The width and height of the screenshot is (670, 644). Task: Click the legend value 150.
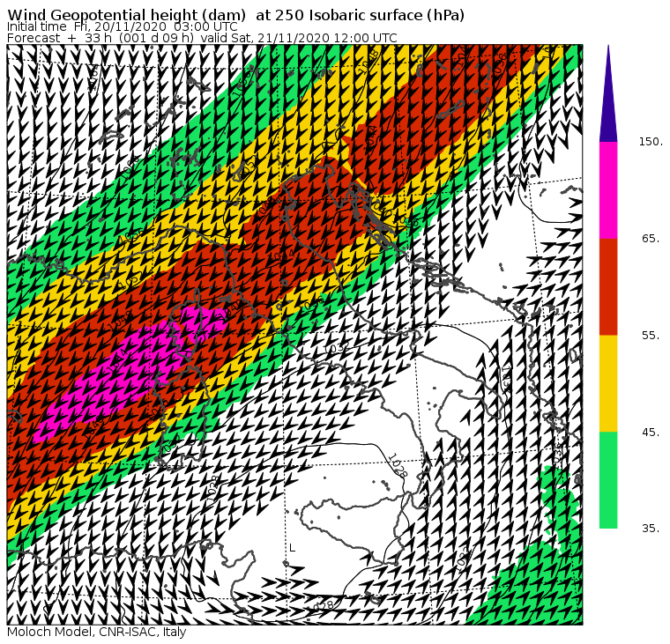[x=651, y=142]
